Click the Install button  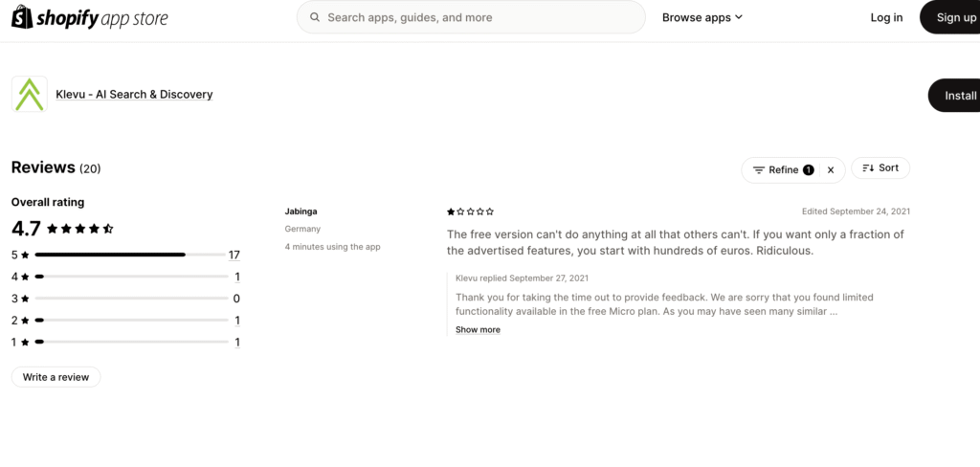959,96
